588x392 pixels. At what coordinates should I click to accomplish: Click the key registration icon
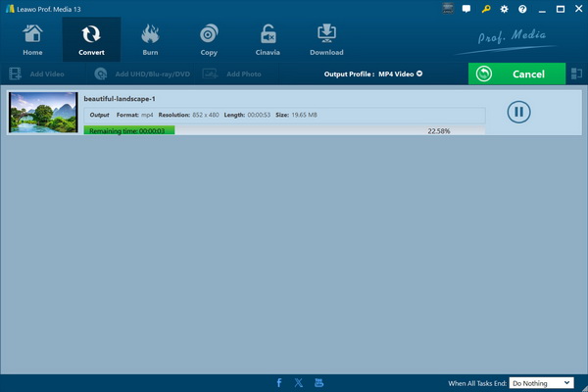(x=486, y=9)
